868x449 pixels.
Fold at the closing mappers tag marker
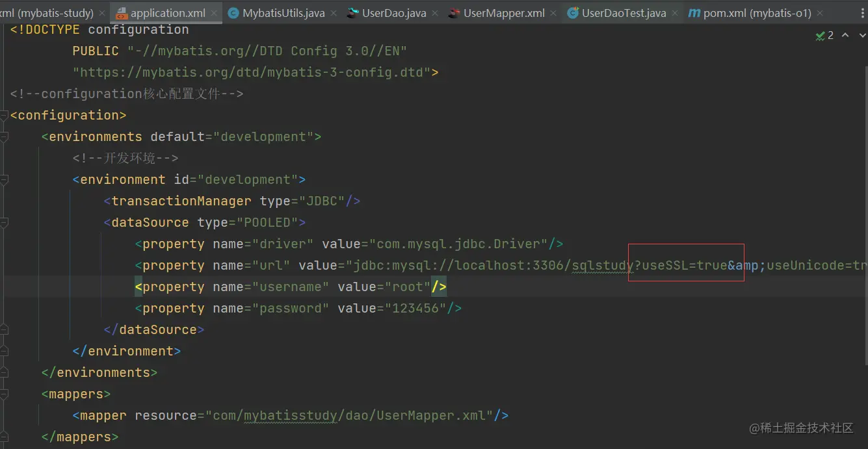tap(4, 437)
